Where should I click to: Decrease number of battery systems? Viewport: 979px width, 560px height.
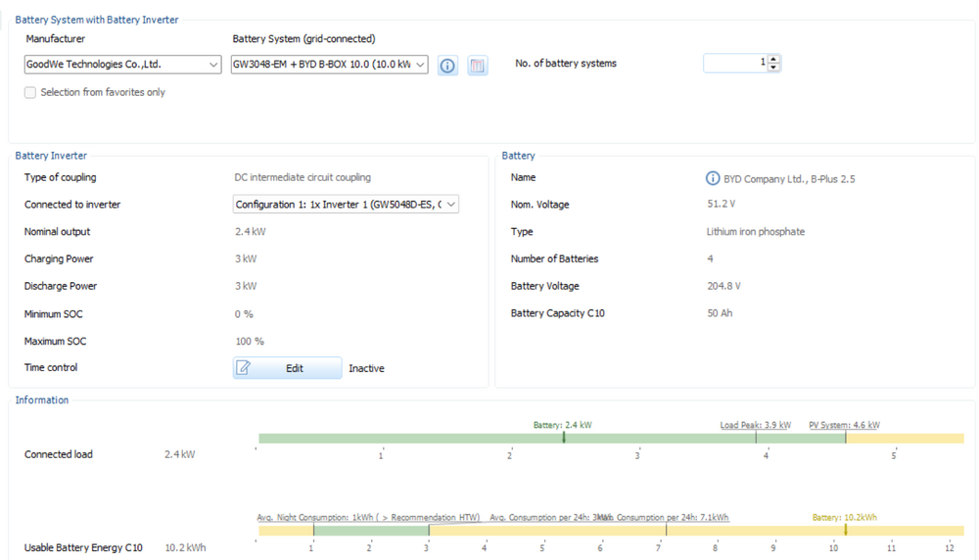tap(774, 68)
